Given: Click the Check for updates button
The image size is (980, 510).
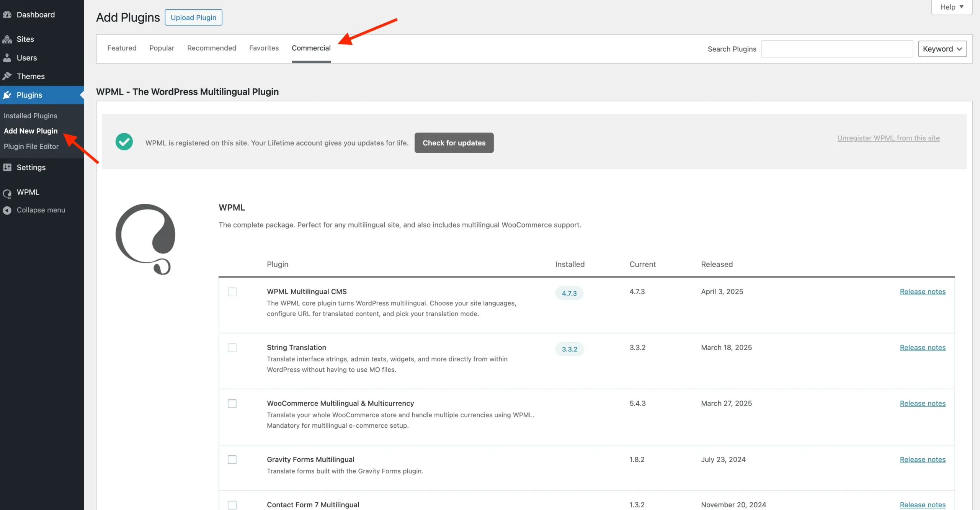Looking at the screenshot, I should pos(454,143).
